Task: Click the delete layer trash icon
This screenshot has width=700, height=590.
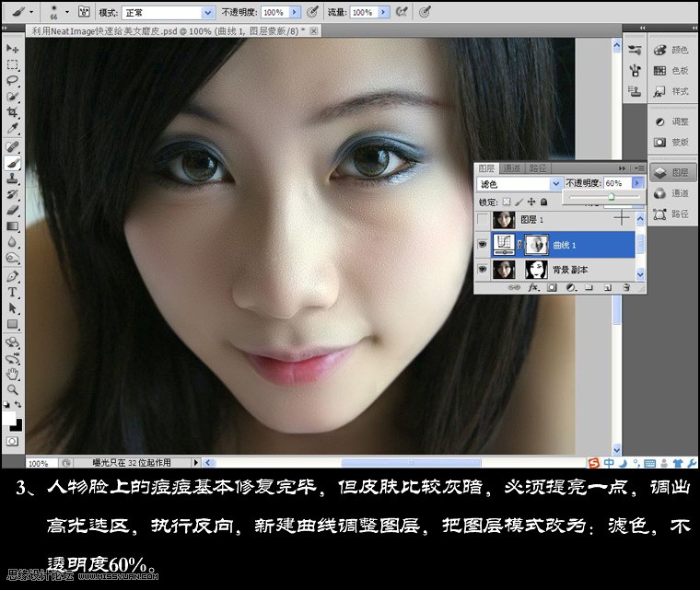Action: pos(626,287)
